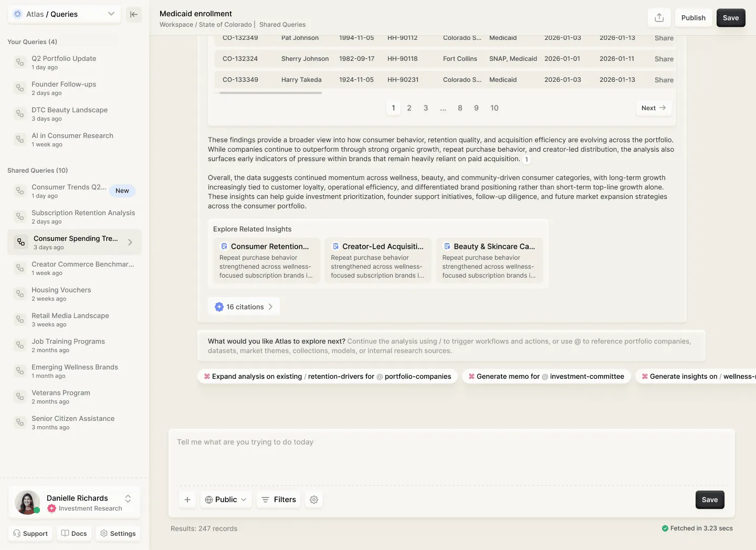756x550 pixels.
Task: Click the query icon beside Senior Citizen Assistance
Action: pyautogui.click(x=20, y=422)
